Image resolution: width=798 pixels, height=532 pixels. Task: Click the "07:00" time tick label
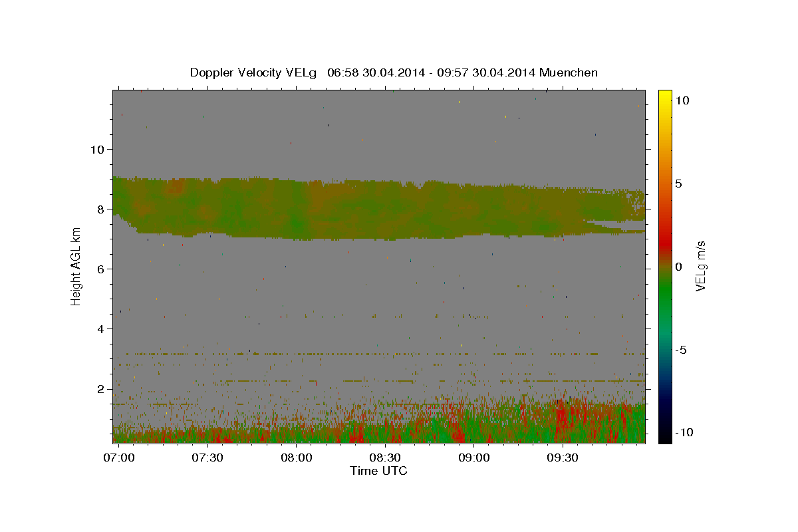[x=120, y=458]
